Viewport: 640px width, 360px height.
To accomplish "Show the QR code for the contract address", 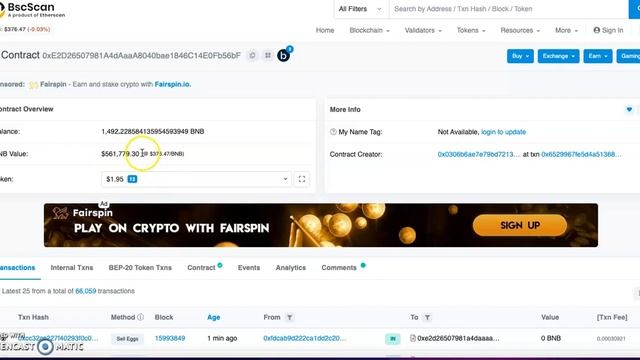I will tap(268, 55).
